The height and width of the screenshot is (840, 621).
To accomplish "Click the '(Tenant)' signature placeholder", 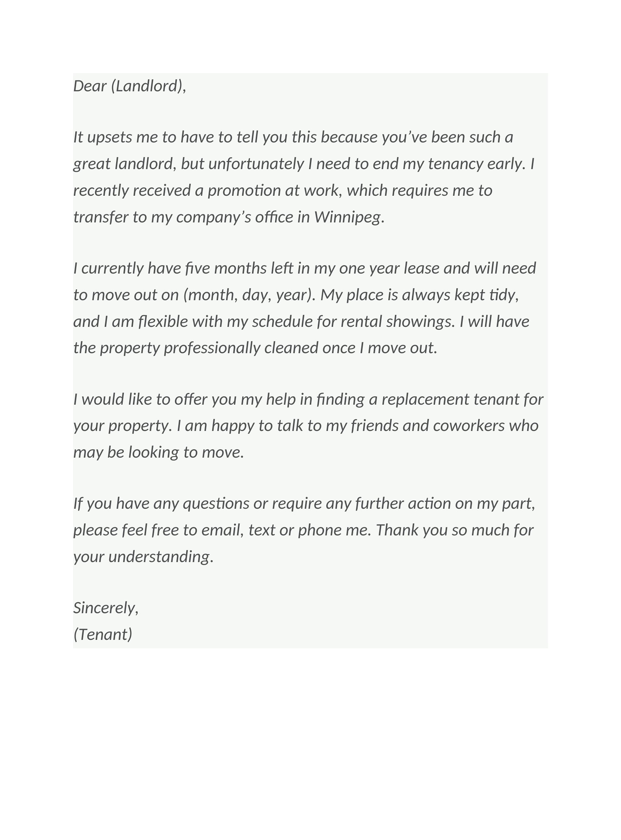I will (103, 634).
